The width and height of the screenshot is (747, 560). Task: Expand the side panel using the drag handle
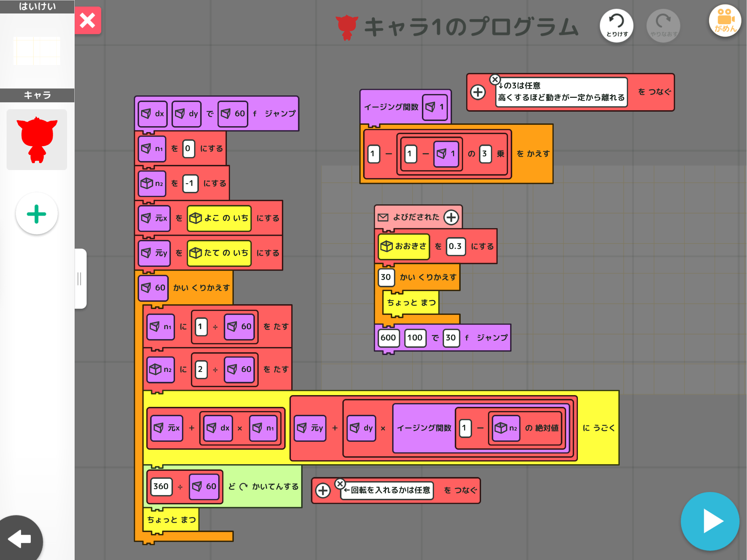click(80, 279)
